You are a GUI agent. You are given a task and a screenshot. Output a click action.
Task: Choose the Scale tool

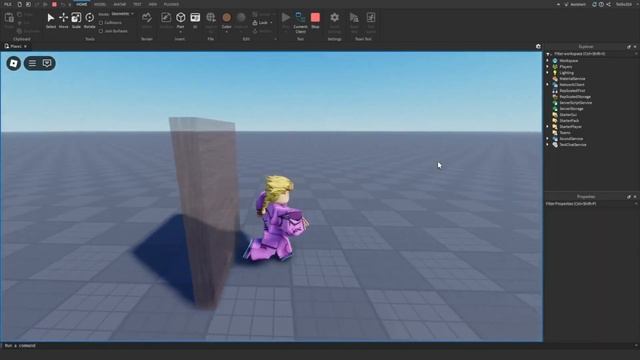click(x=76, y=20)
